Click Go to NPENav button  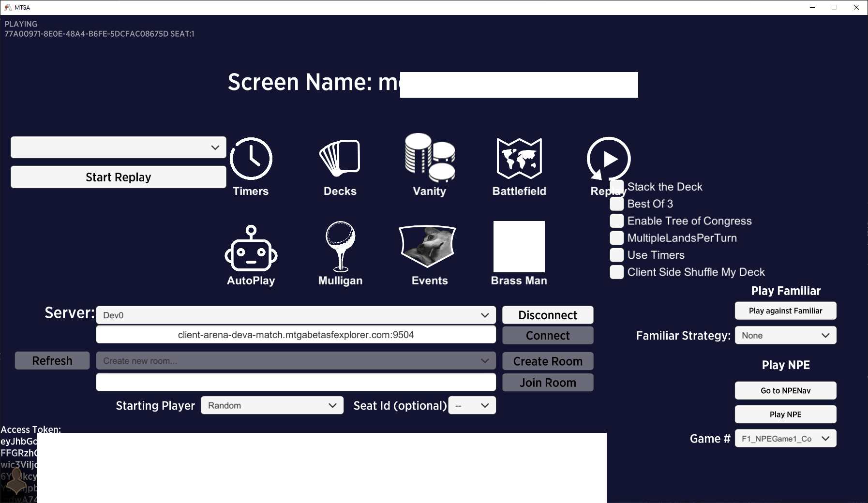point(786,390)
